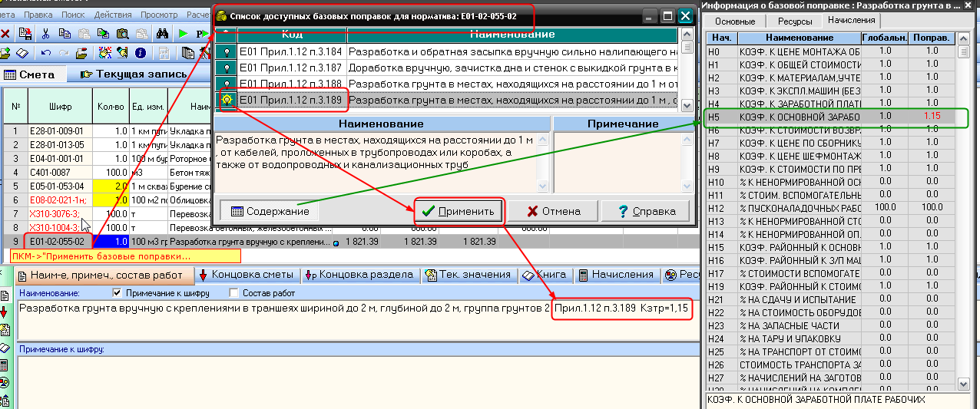
Task: Open the 'Концовка сметы' tab
Action: point(247,275)
